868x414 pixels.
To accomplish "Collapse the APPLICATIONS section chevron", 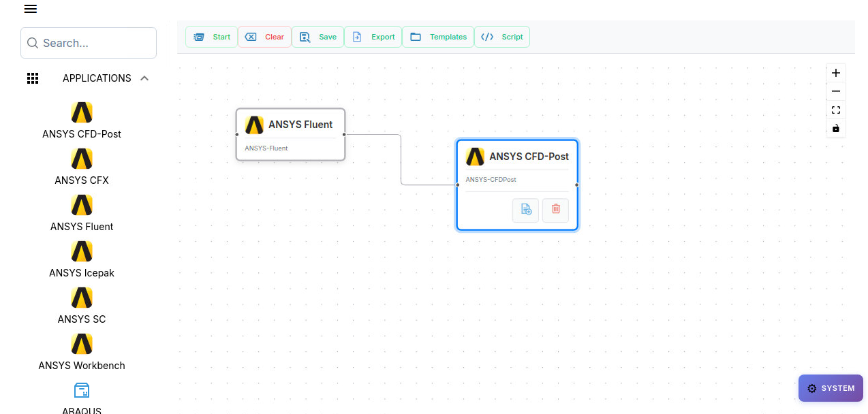I will 144,78.
